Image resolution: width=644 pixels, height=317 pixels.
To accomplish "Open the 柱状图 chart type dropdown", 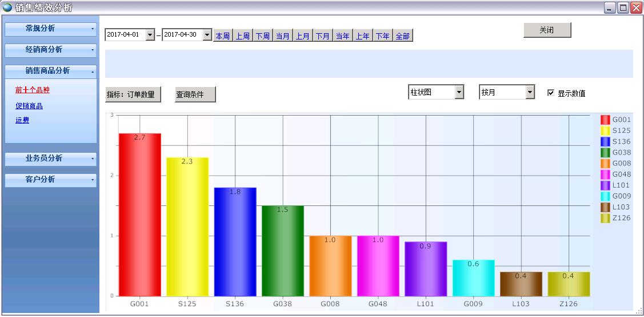I will pyautogui.click(x=459, y=92).
